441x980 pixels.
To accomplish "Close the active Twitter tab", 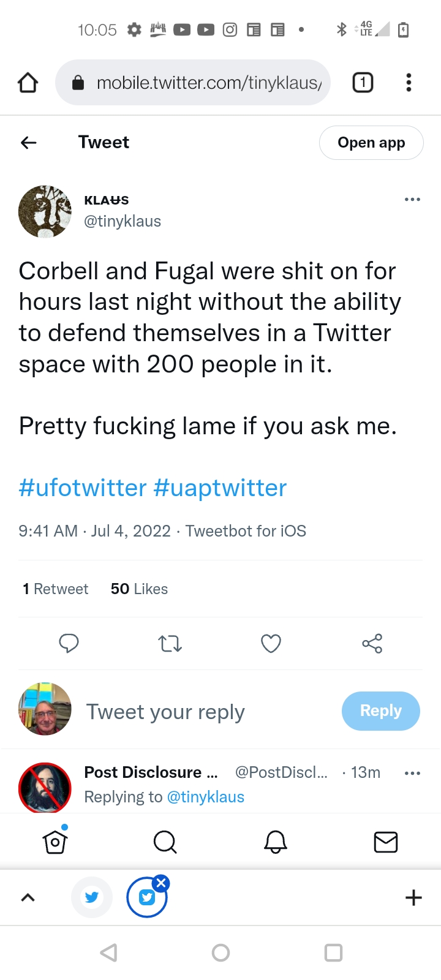I will click(x=161, y=883).
